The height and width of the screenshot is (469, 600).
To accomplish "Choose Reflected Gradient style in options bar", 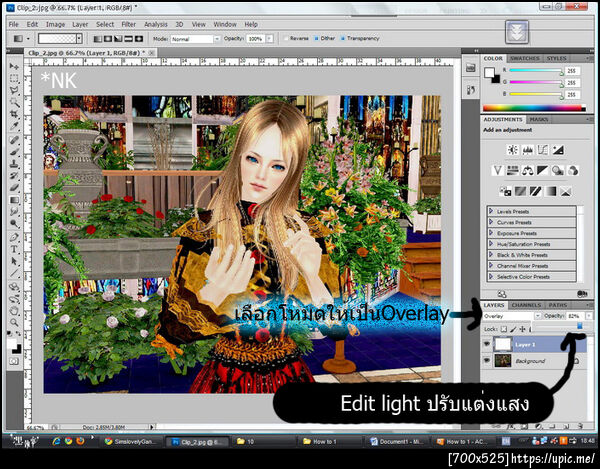I will click(x=128, y=39).
